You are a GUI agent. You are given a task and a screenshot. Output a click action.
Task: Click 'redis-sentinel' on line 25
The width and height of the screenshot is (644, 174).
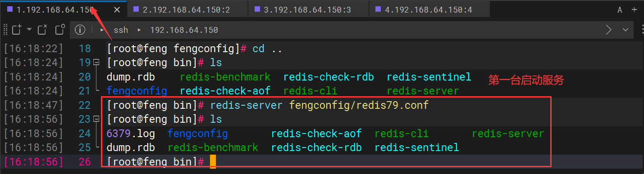(x=417, y=147)
